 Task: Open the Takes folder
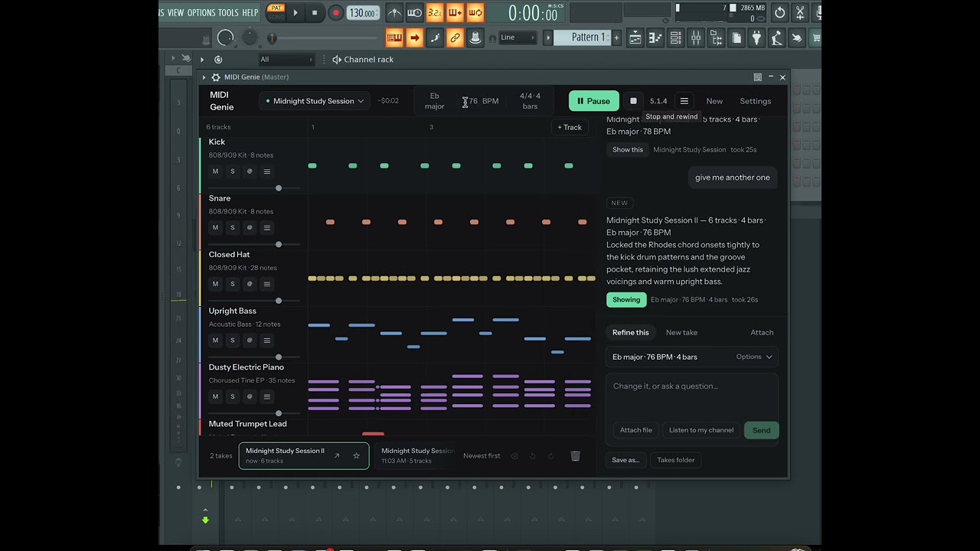676,460
